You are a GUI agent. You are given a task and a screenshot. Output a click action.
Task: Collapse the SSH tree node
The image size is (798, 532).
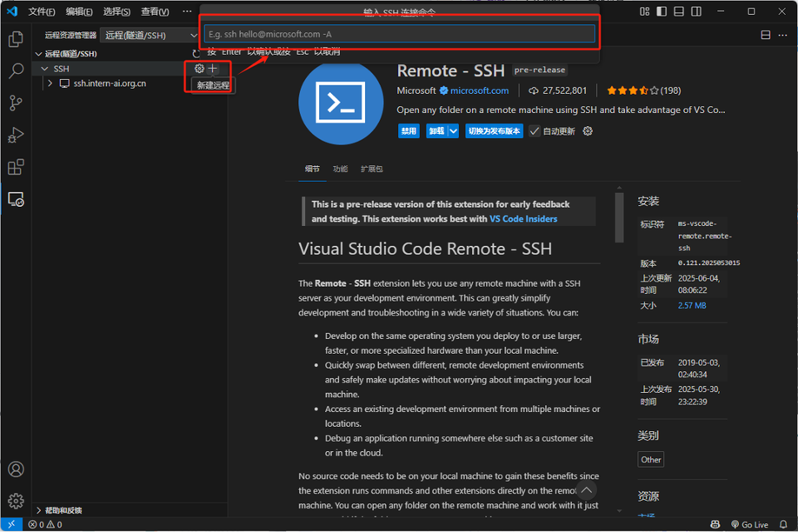pyautogui.click(x=45, y=68)
